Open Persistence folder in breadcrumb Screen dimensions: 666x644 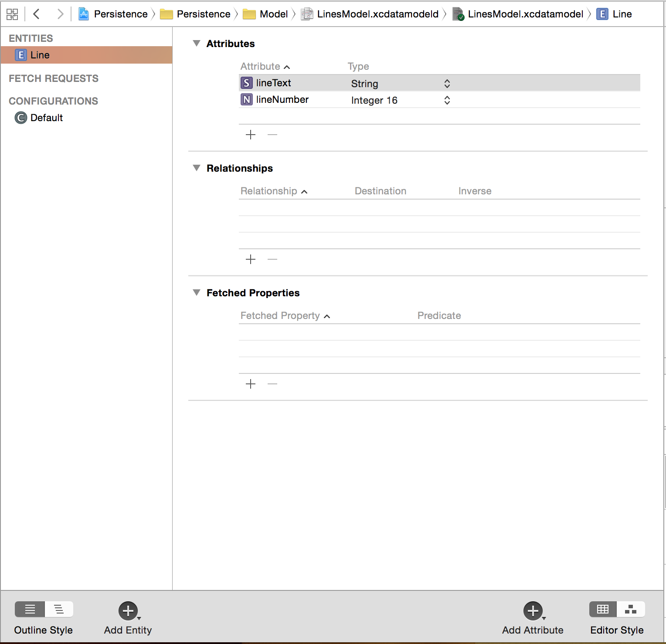(195, 14)
